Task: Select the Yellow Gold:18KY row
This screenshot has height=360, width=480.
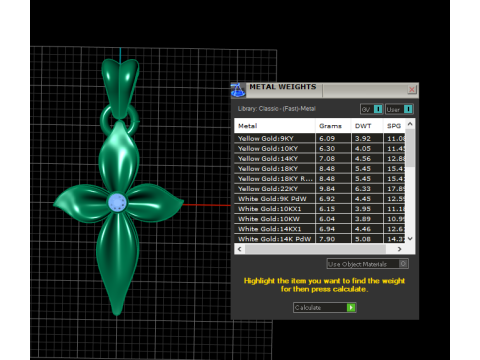Action: point(320,168)
